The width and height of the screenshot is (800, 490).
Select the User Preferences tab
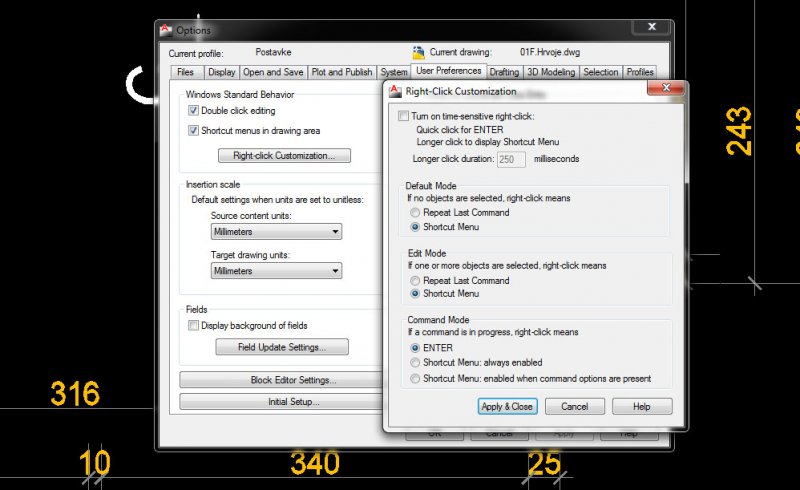[x=448, y=70]
